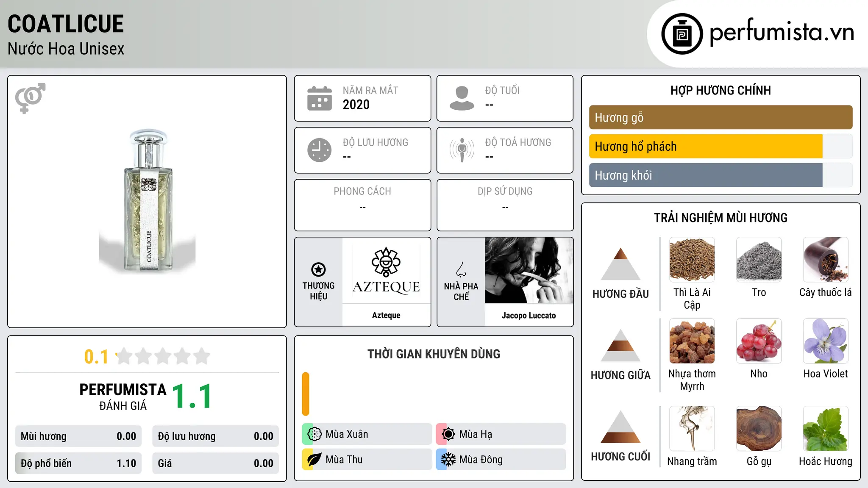The width and height of the screenshot is (868, 488).
Task: Select the Hương hổ phách accord bar
Action: [x=721, y=146]
